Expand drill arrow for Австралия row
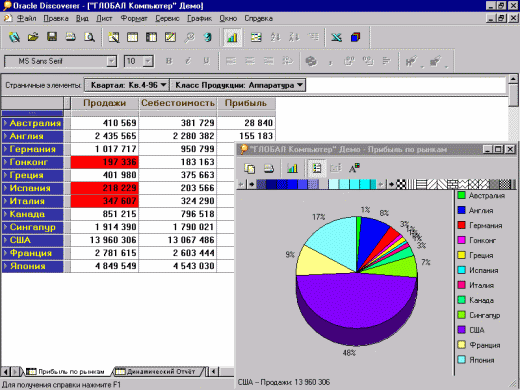 click(5, 123)
